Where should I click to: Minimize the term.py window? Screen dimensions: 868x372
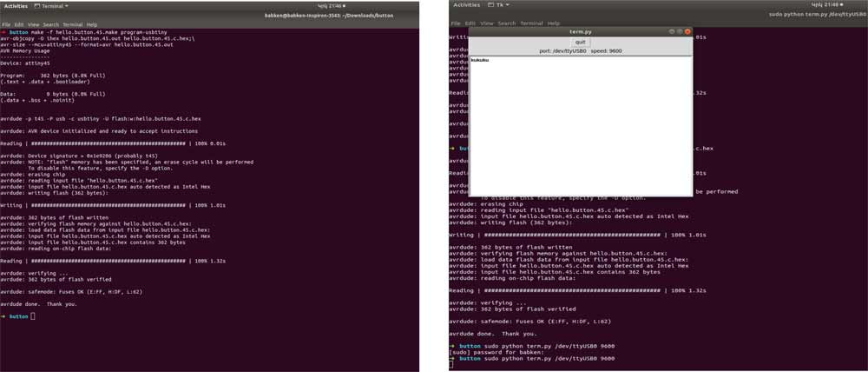(x=672, y=31)
